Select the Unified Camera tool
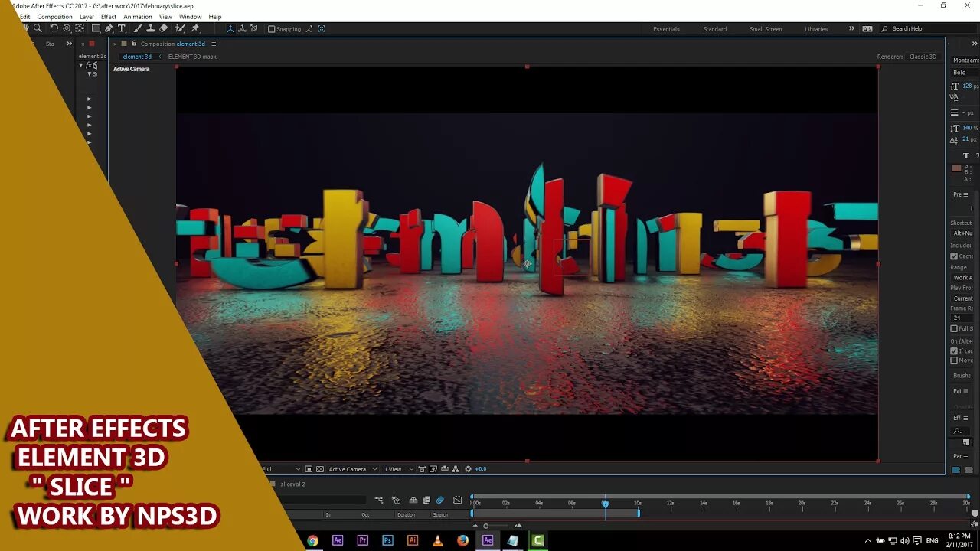 point(67,28)
